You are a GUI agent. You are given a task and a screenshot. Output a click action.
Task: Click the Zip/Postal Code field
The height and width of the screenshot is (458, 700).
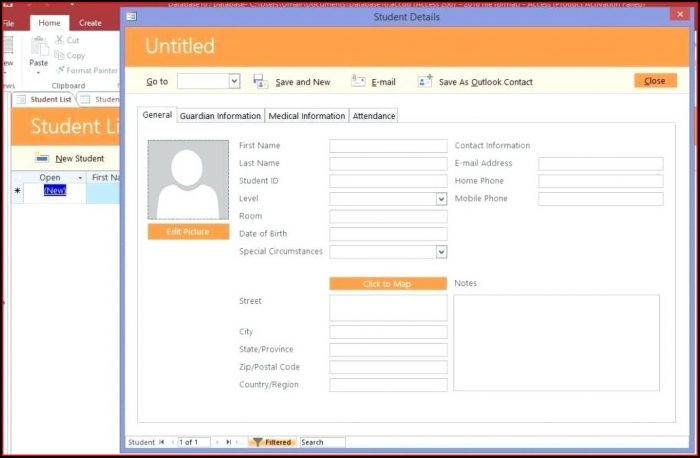[x=388, y=367]
